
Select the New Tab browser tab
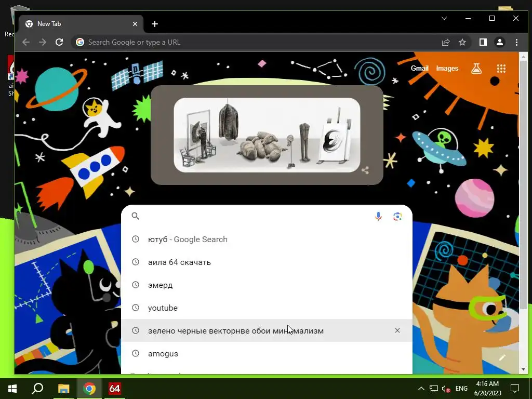(81, 24)
